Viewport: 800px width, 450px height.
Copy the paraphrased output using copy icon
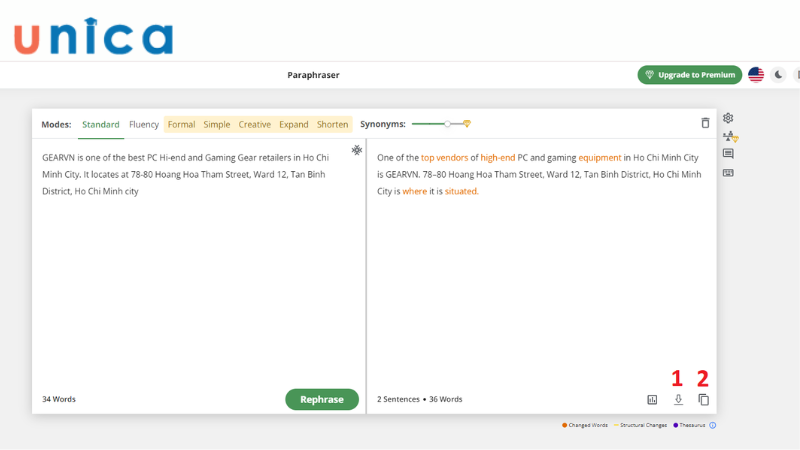pos(703,399)
